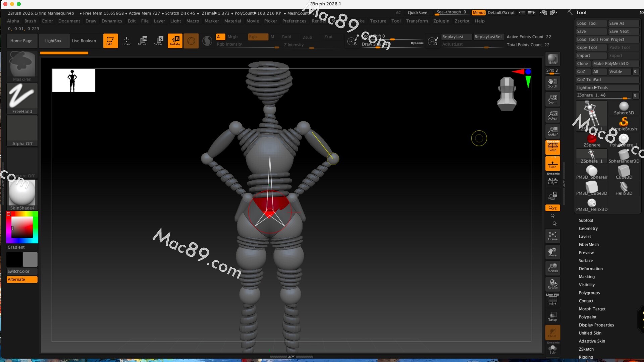Click the Zoom3D navigation icon
Image resolution: width=644 pixels, height=362 pixels.
pos(552,268)
